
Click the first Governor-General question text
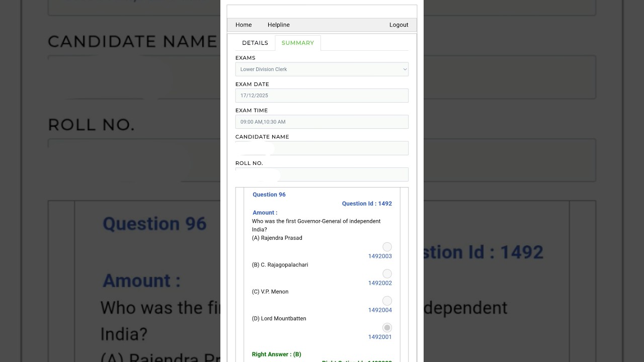coord(316,225)
